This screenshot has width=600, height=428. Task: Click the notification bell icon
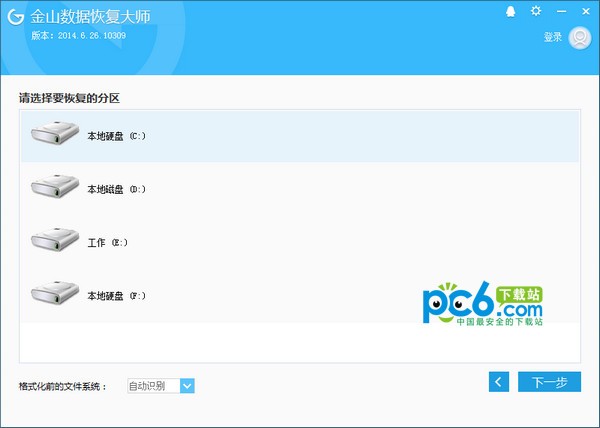(510, 12)
